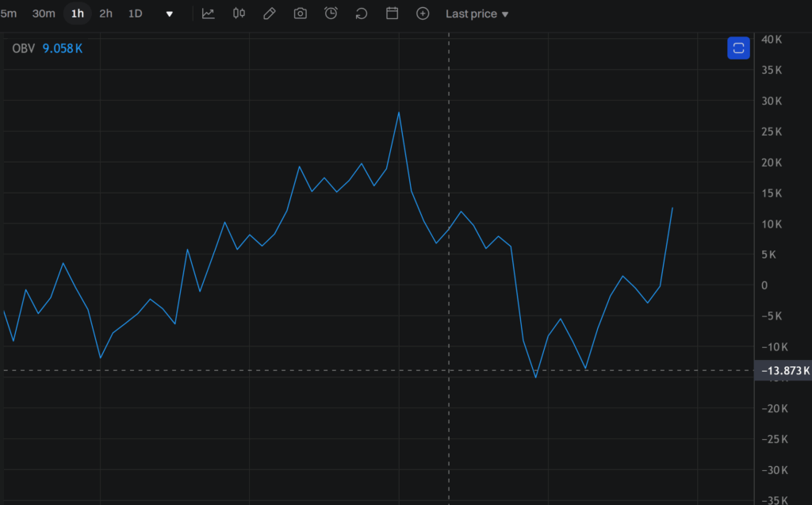
Task: Click the blue button at chart top-right
Action: click(x=738, y=48)
